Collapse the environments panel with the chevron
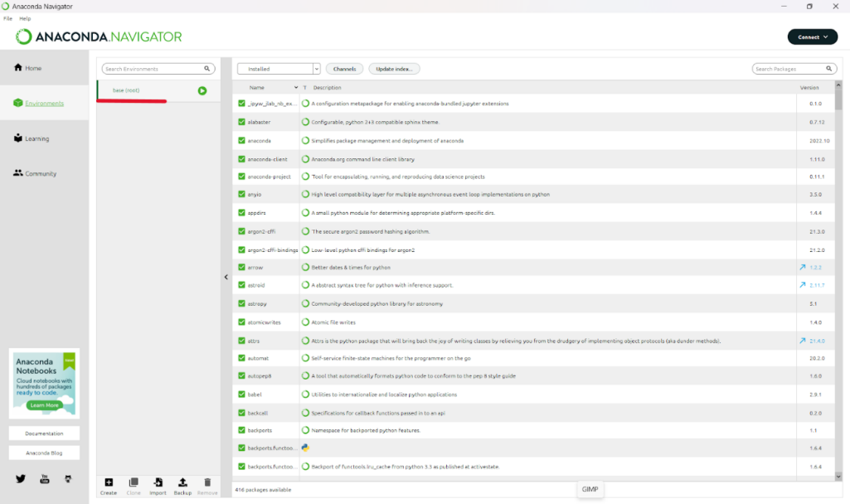The height and width of the screenshot is (504, 850). [226, 277]
